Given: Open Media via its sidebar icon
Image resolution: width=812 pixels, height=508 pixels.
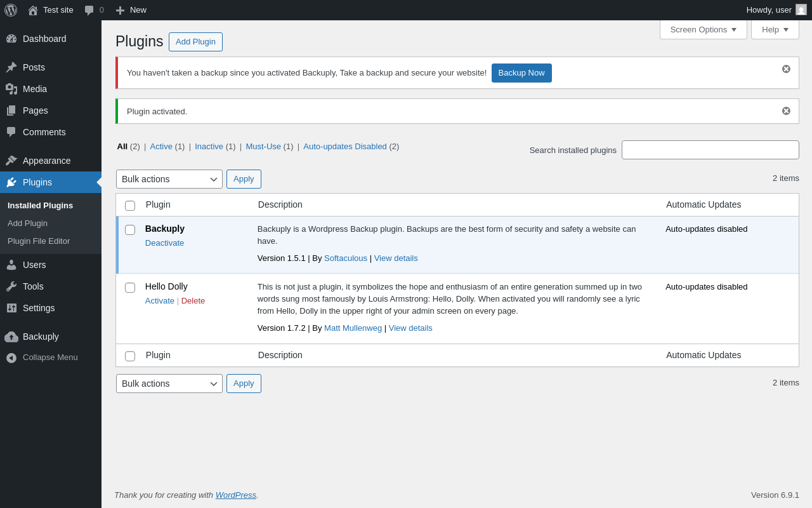Looking at the screenshot, I should point(11,89).
